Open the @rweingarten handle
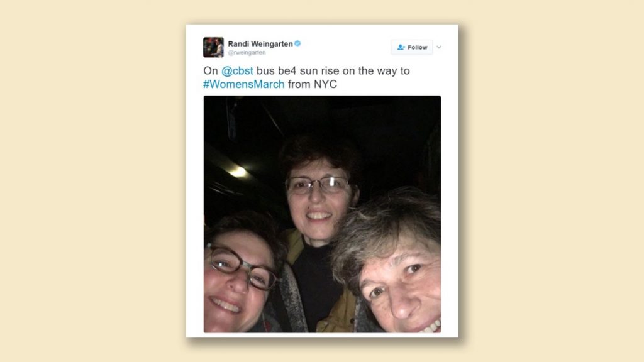 point(247,53)
